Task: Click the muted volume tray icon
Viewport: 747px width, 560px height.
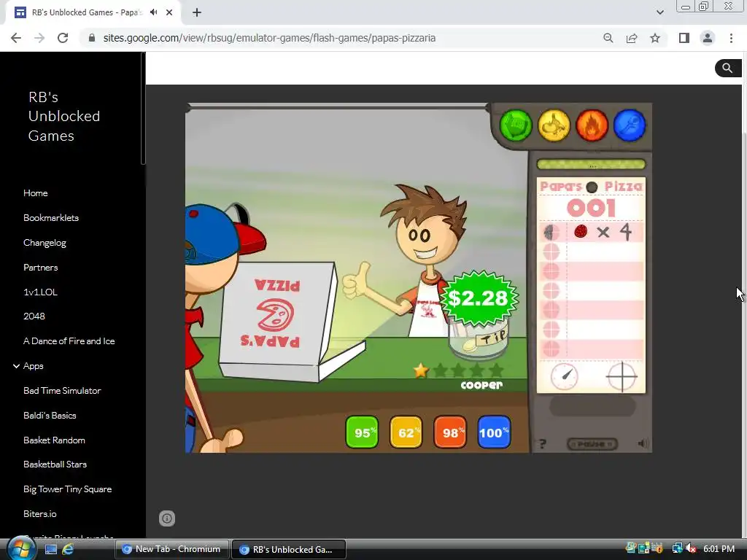Action: (691, 549)
